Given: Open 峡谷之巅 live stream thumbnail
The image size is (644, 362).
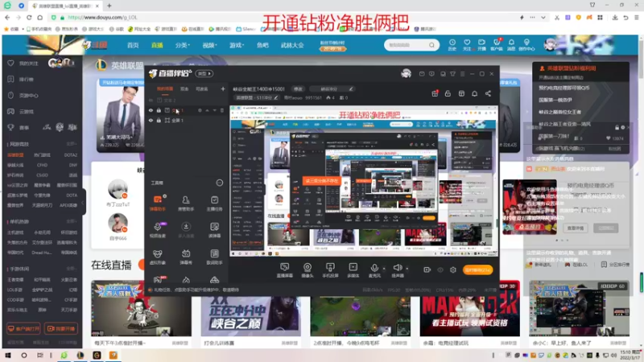Looking at the screenshot, I should coord(250,309).
